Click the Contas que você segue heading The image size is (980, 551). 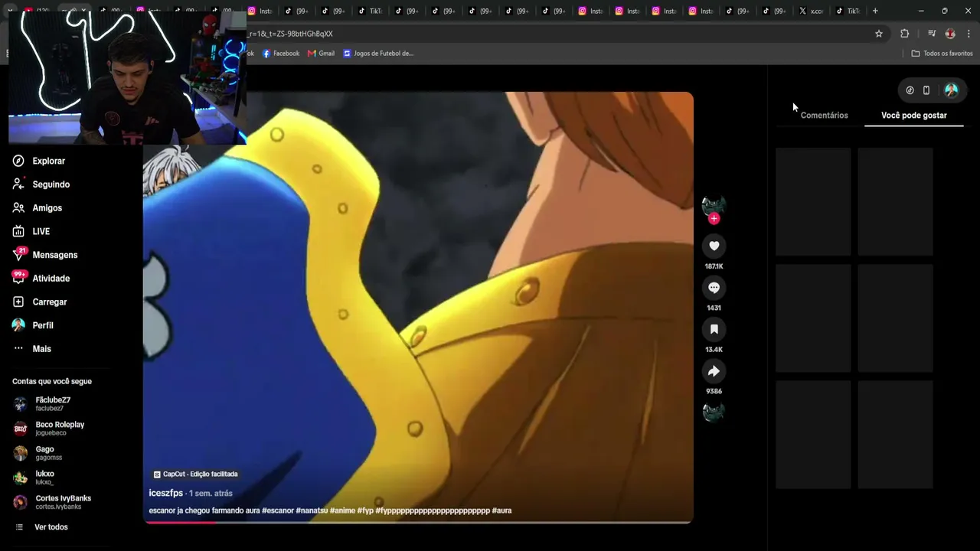(x=52, y=381)
